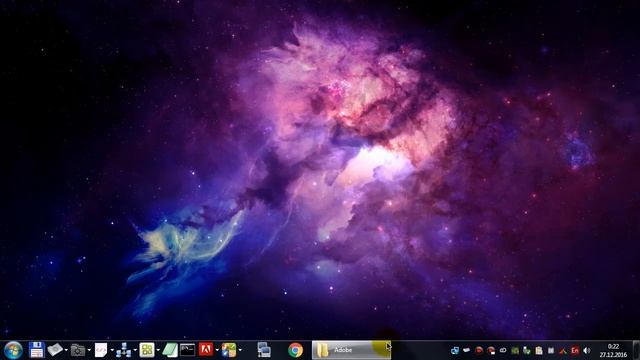Click the small white link-shaped tray icon
640x360 pixels.
click(x=503, y=350)
